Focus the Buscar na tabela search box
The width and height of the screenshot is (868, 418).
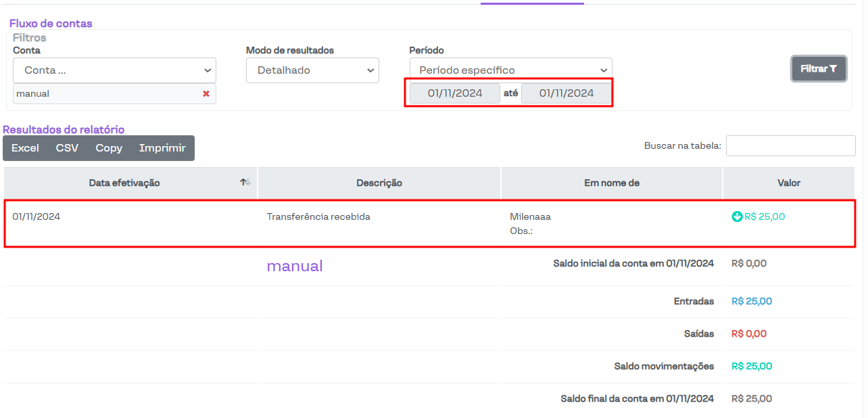tap(790, 145)
